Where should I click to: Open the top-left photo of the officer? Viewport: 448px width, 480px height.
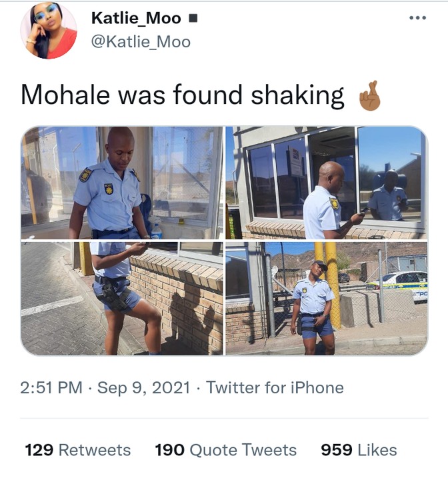point(122,183)
